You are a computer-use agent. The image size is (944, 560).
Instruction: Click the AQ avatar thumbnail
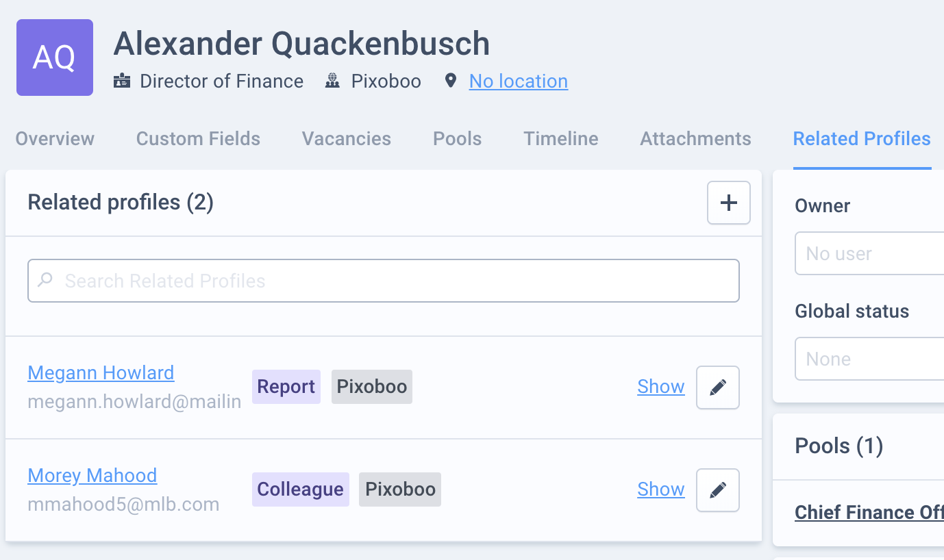(55, 58)
